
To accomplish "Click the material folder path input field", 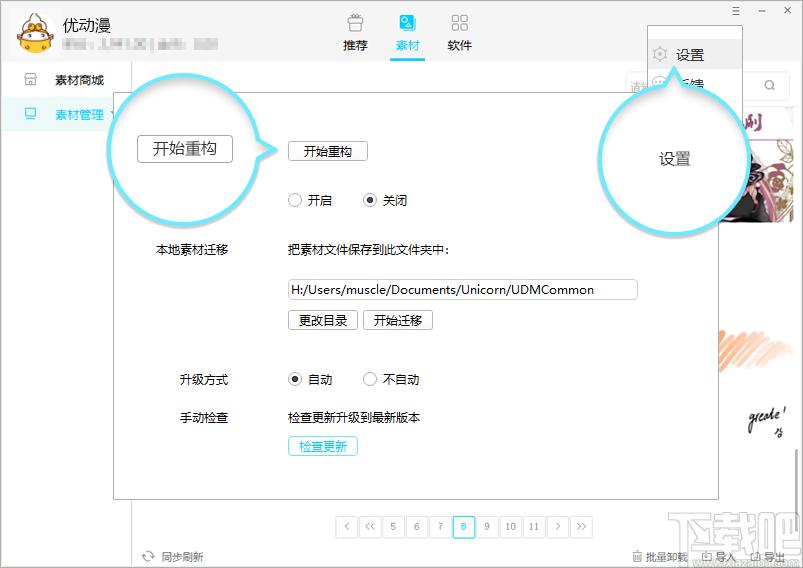I will (462, 290).
